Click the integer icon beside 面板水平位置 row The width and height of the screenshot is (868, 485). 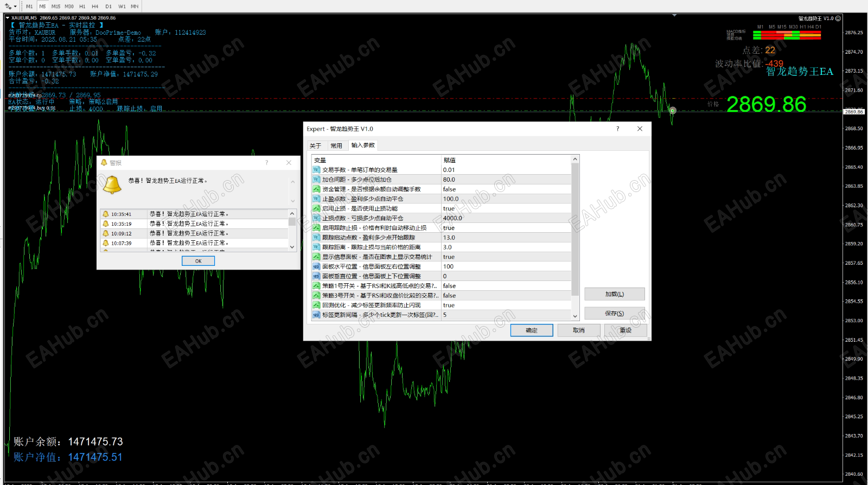[x=316, y=266]
